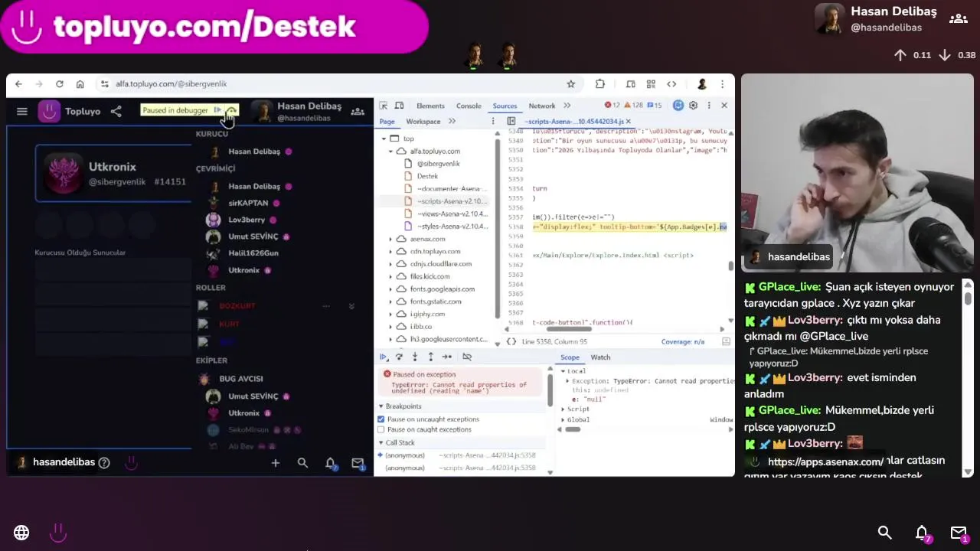Image resolution: width=980 pixels, height=551 pixels.
Task: Open the ~styles-Asena file in tree
Action: coord(452,227)
